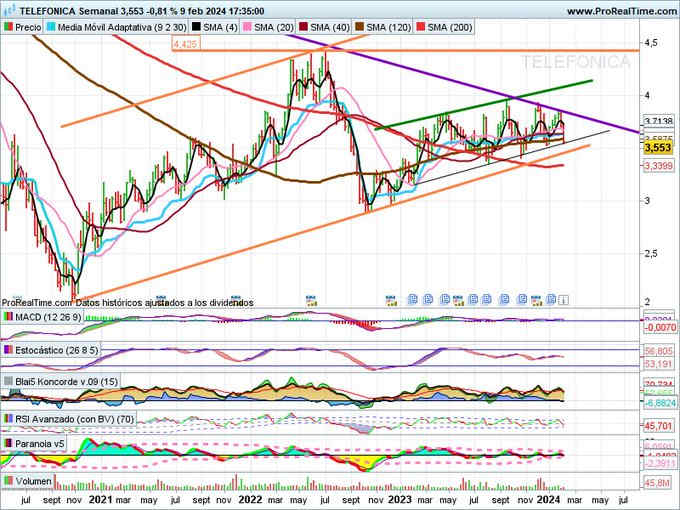The height and width of the screenshot is (510, 680).
Task: Click the Paranoia v5 indicator icon
Action: pyautogui.click(x=8, y=444)
